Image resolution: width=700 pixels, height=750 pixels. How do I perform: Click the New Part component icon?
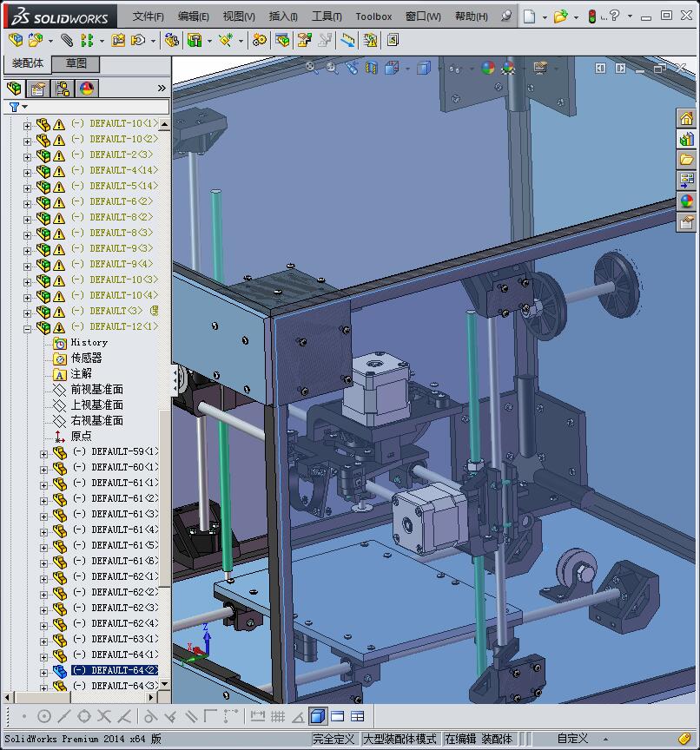[35, 40]
